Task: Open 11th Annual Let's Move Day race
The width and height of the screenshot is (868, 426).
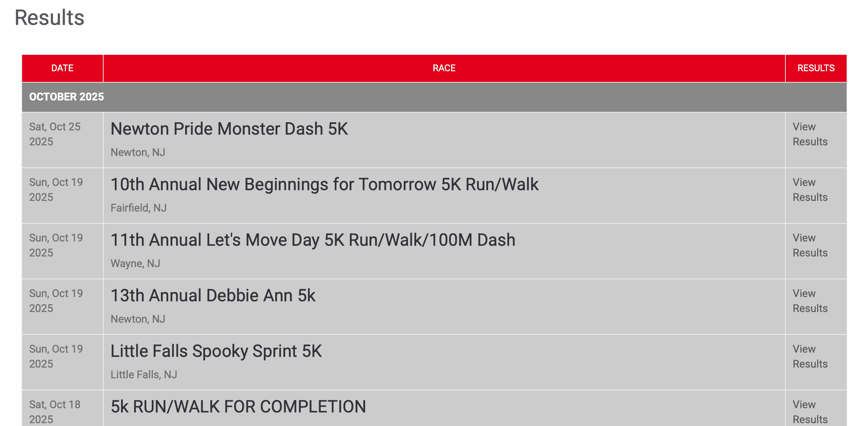Action: (x=313, y=240)
